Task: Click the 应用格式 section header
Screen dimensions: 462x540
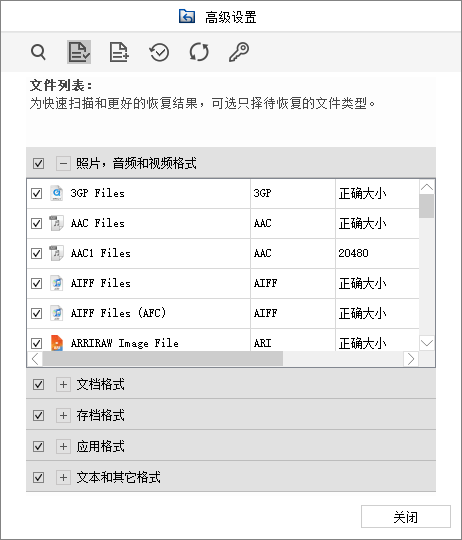Action: coord(231,446)
